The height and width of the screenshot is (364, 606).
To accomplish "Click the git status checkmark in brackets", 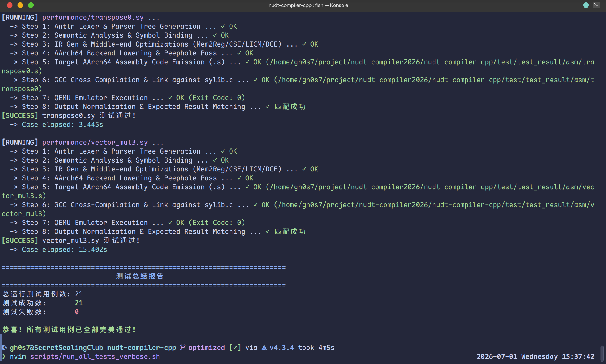I will [235, 348].
